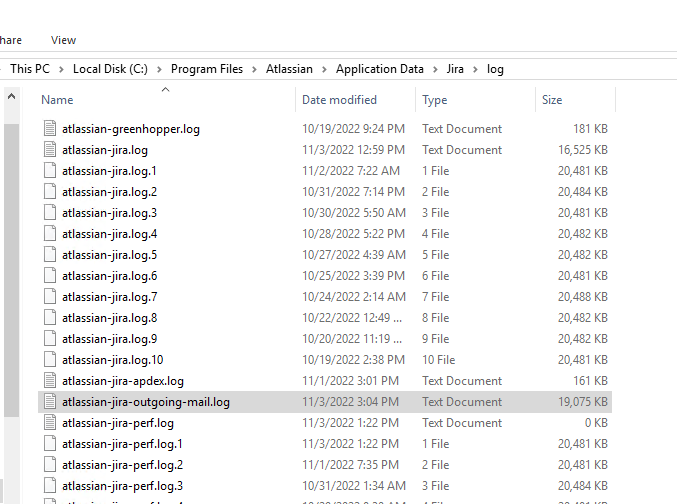This screenshot has height=504, width=677.
Task: Click date 10/19/2022 9:24 PM
Action: coord(354,129)
